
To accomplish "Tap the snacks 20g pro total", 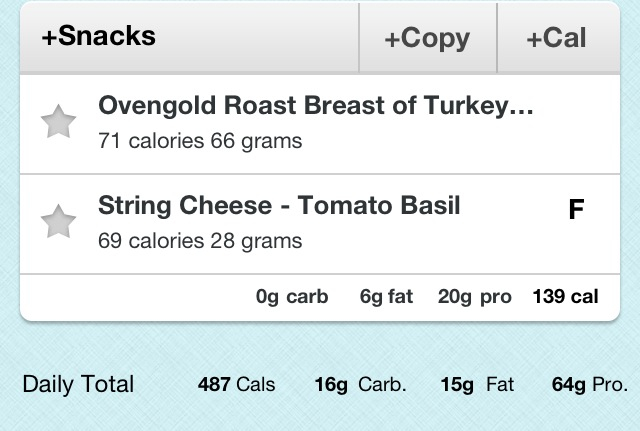I will pyautogui.click(x=475, y=297).
